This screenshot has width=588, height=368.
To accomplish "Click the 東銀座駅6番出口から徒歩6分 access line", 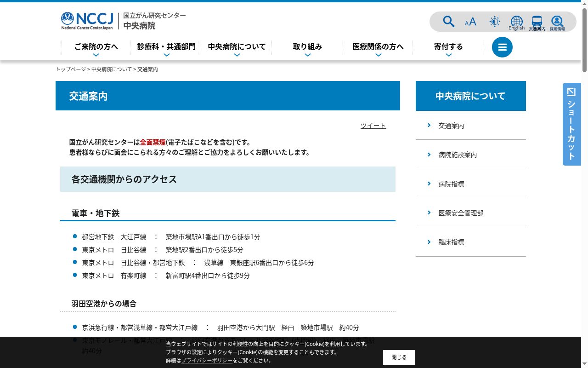I will point(198,263).
